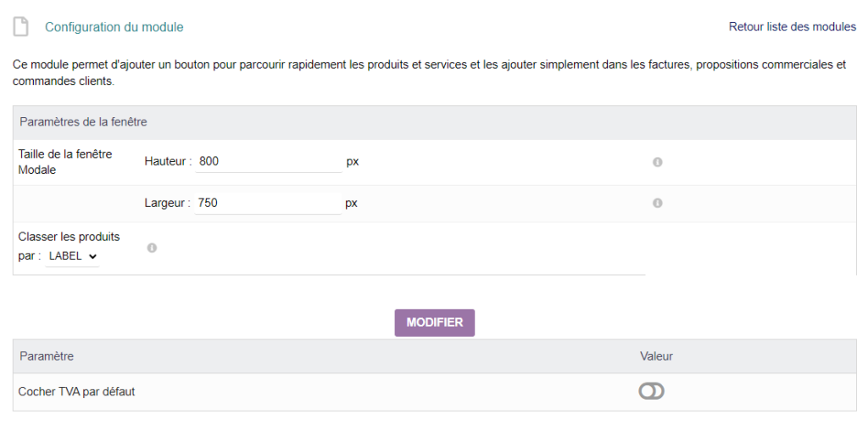Click the Paramètres de la fenêtre header

coord(84,122)
